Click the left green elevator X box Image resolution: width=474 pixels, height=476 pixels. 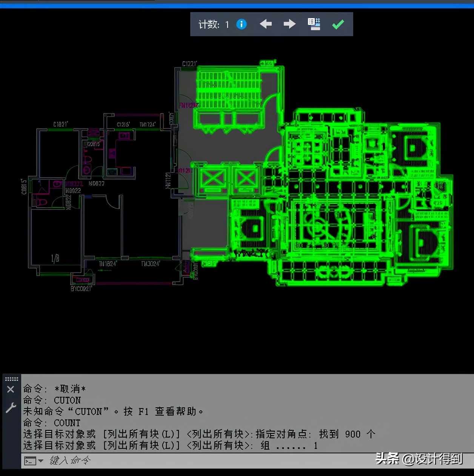(x=212, y=178)
